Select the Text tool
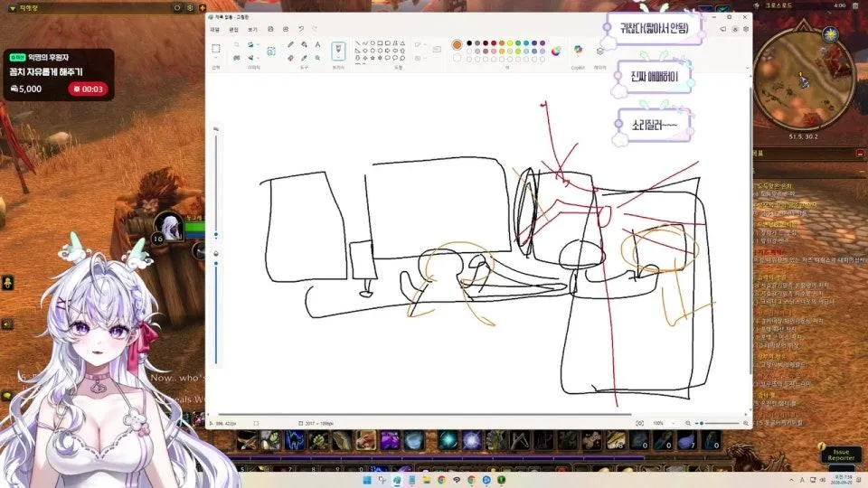This screenshot has height=488, width=868. [317, 44]
